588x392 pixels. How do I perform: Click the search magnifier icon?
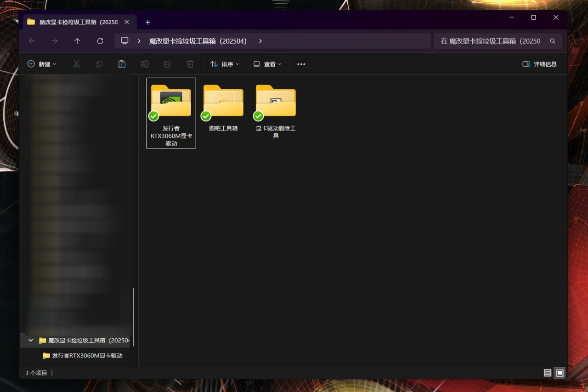point(553,41)
